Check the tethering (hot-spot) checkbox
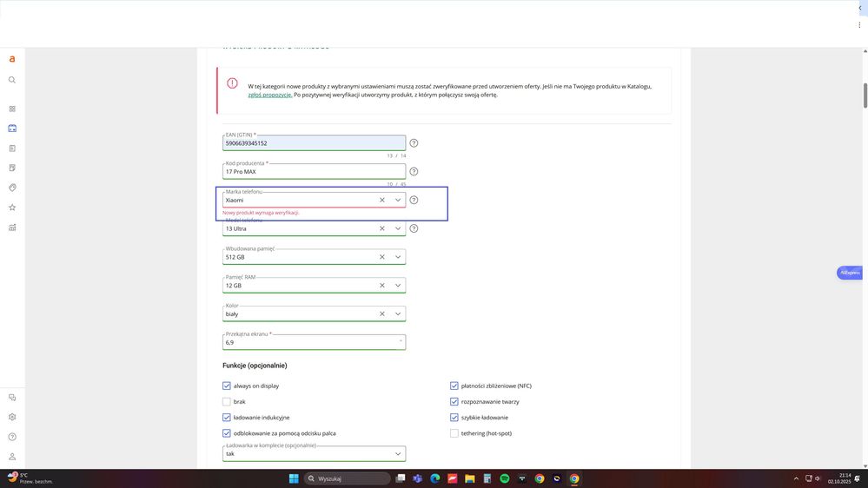Viewport: 868px width, 488px height. pos(454,433)
